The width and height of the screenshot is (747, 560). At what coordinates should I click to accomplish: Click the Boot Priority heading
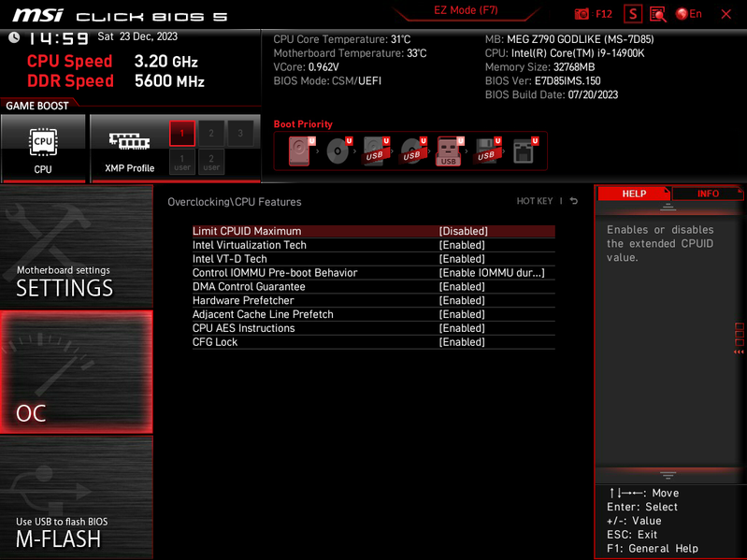tap(303, 123)
